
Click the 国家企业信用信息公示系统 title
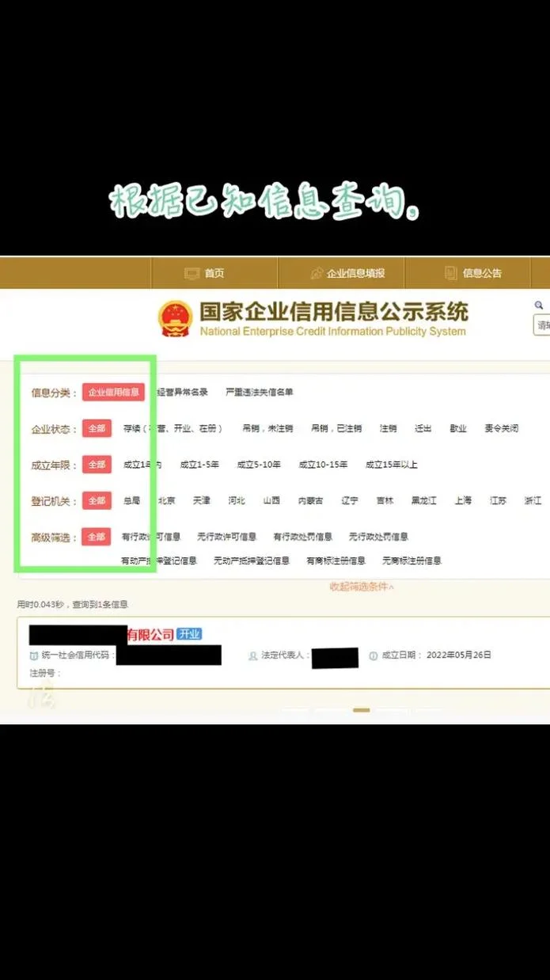click(334, 310)
